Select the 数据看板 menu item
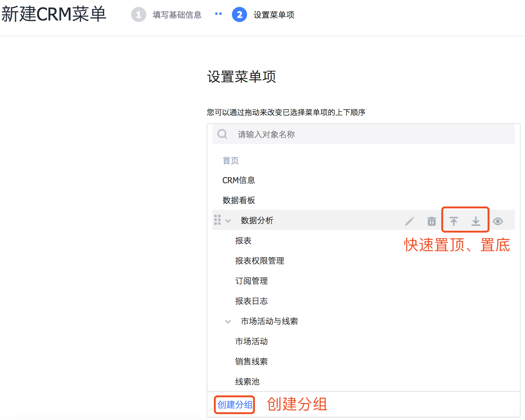 [x=239, y=200]
